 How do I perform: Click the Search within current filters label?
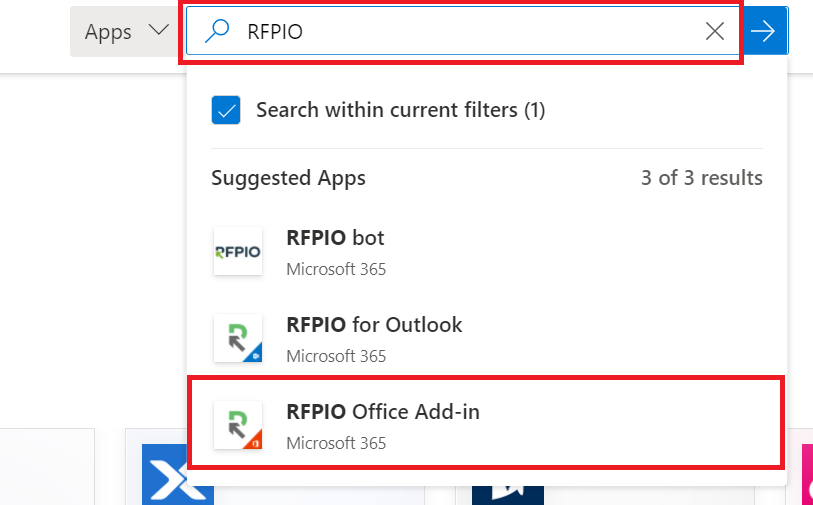pos(400,110)
